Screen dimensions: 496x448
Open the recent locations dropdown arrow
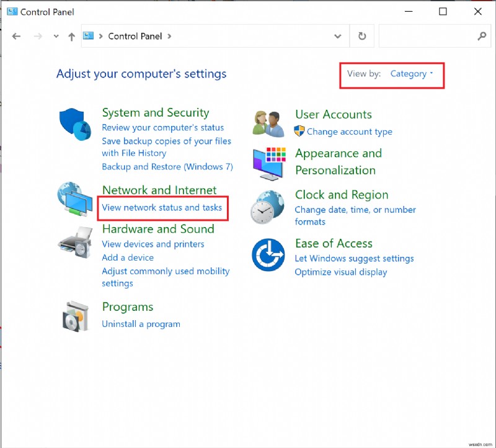[56, 36]
